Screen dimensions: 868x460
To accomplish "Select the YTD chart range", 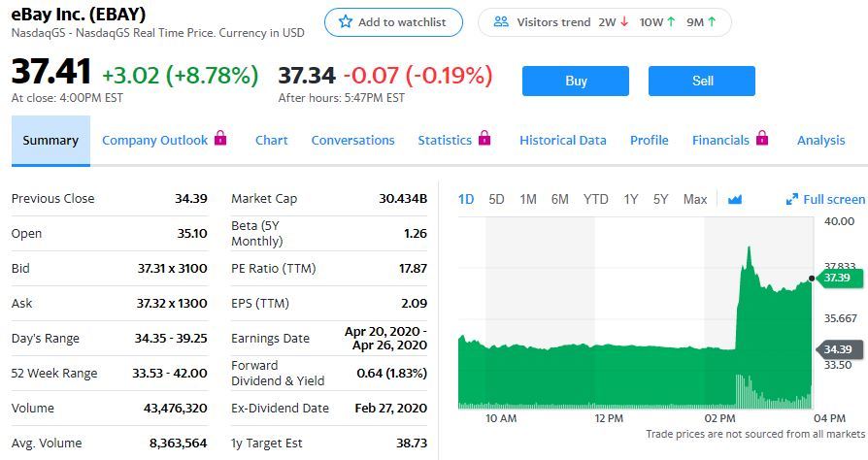I will [595, 199].
